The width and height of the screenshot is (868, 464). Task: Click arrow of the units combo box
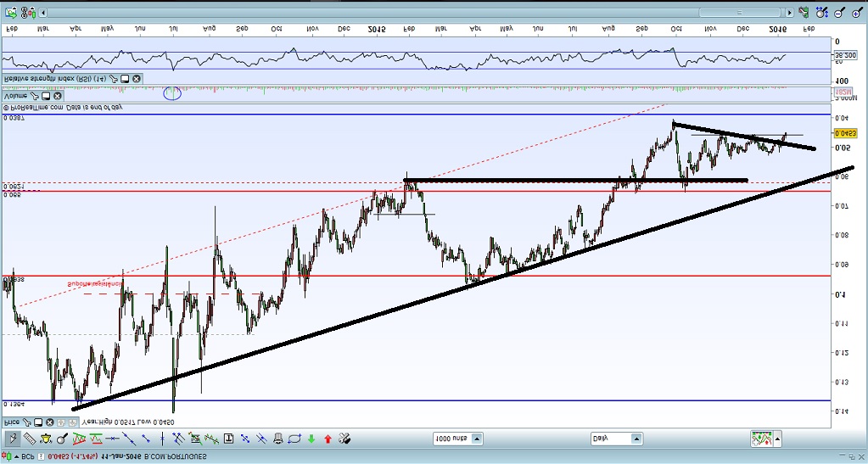point(477,439)
